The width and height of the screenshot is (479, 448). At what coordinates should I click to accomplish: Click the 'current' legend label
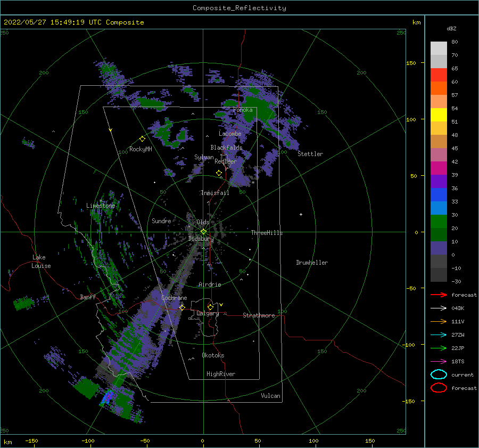(x=462, y=374)
